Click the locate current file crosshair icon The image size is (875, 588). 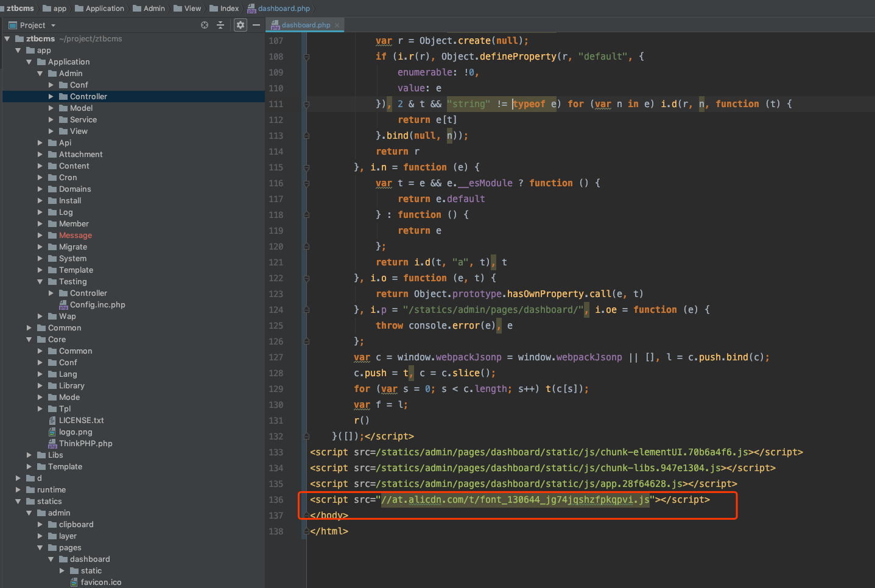pos(205,25)
